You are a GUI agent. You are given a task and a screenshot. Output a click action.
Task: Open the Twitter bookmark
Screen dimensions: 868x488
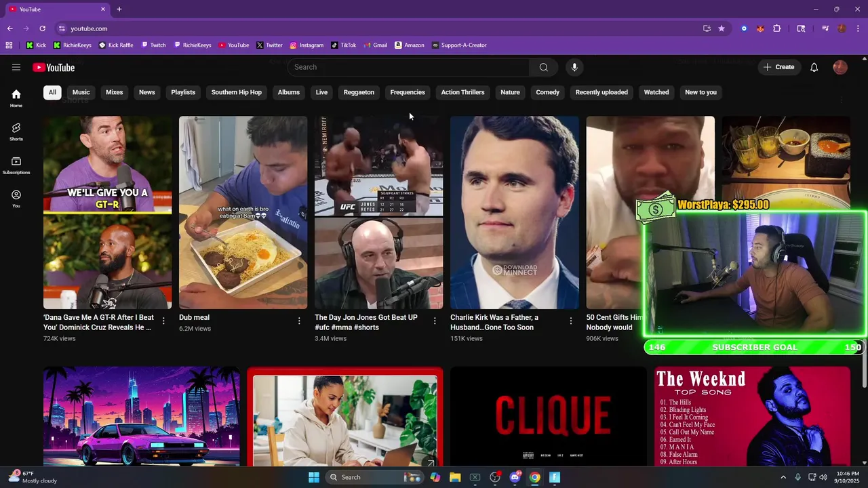(x=269, y=45)
